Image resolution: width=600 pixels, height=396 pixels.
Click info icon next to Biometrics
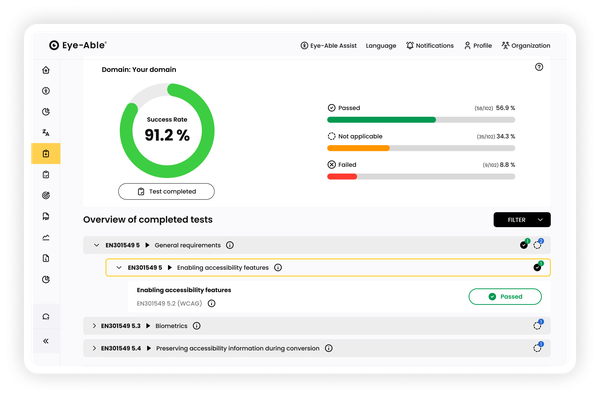point(196,326)
